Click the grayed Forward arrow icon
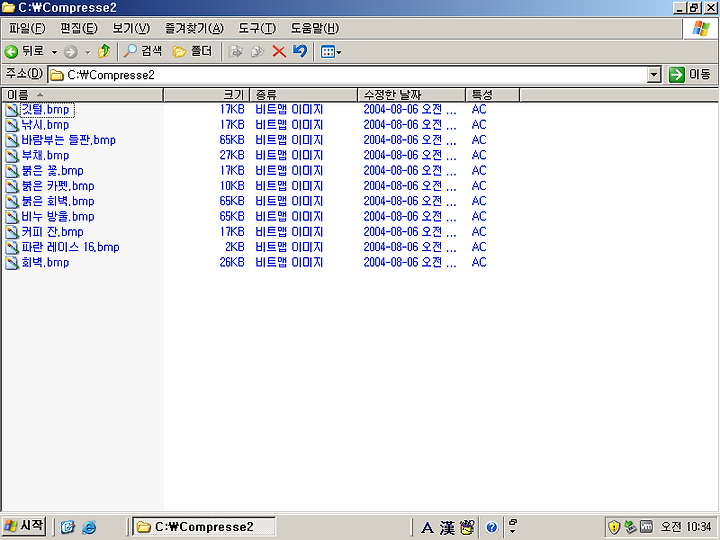720x540 pixels. (x=70, y=52)
